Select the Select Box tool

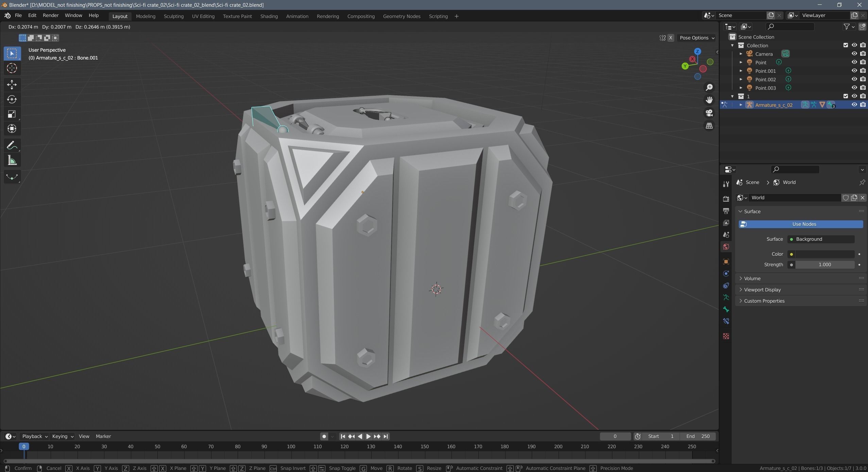coord(12,53)
